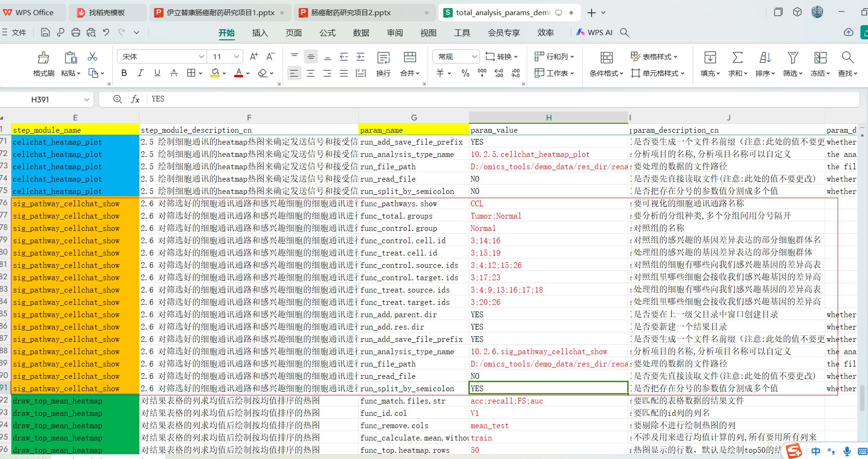Click the currency ¥ icon
This screenshot has width=868, height=459.
click(x=440, y=73)
